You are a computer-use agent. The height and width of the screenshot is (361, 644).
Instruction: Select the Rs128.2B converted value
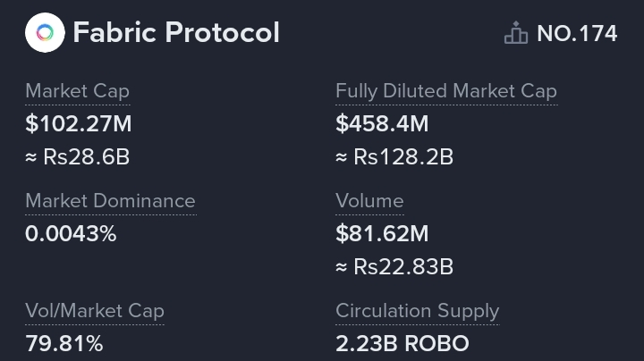point(403,157)
